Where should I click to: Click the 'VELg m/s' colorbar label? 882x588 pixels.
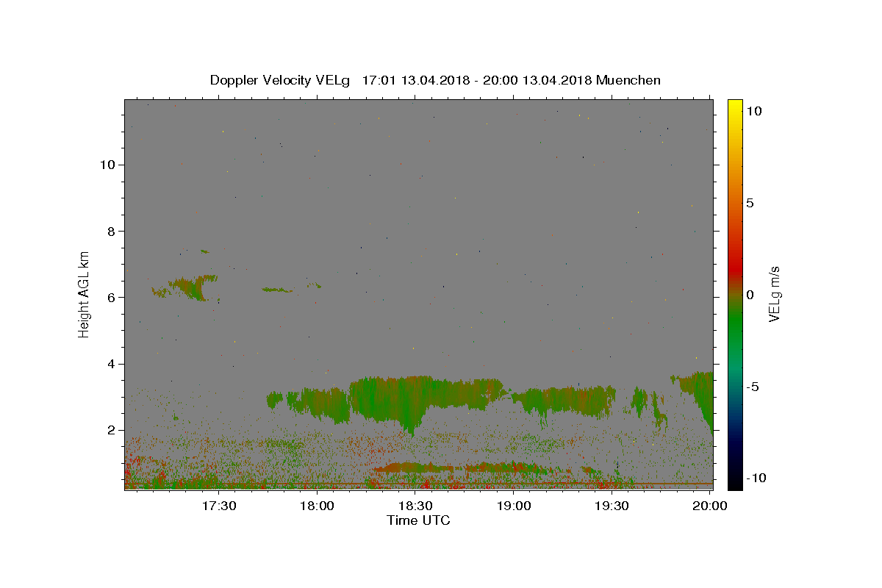[x=774, y=295]
